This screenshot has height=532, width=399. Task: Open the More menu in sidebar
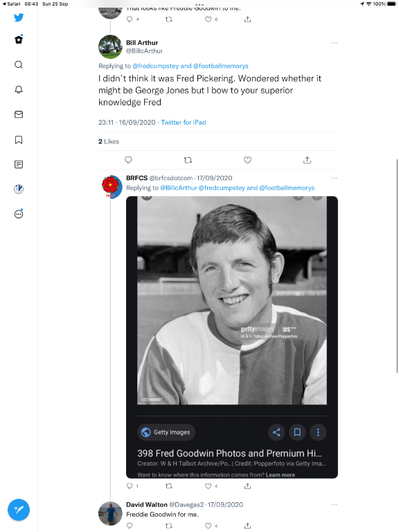pos(19,214)
